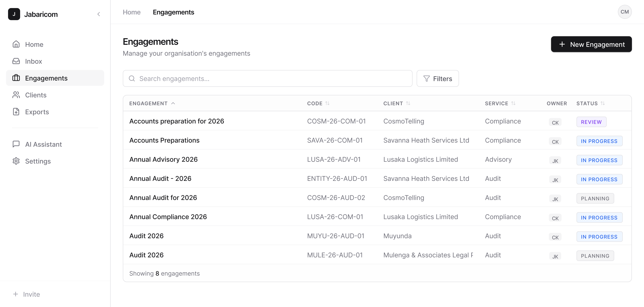The height and width of the screenshot is (307, 644).
Task: Click inside the search engagements field
Action: point(250,78)
